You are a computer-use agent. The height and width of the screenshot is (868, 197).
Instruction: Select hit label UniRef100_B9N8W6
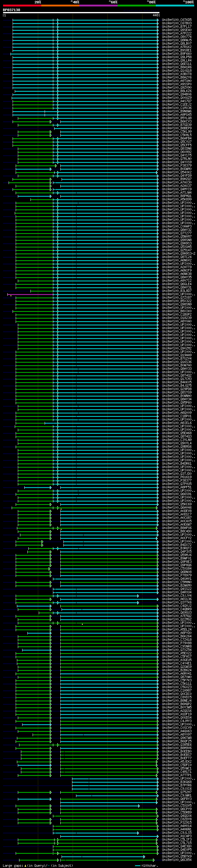tap(177, 111)
